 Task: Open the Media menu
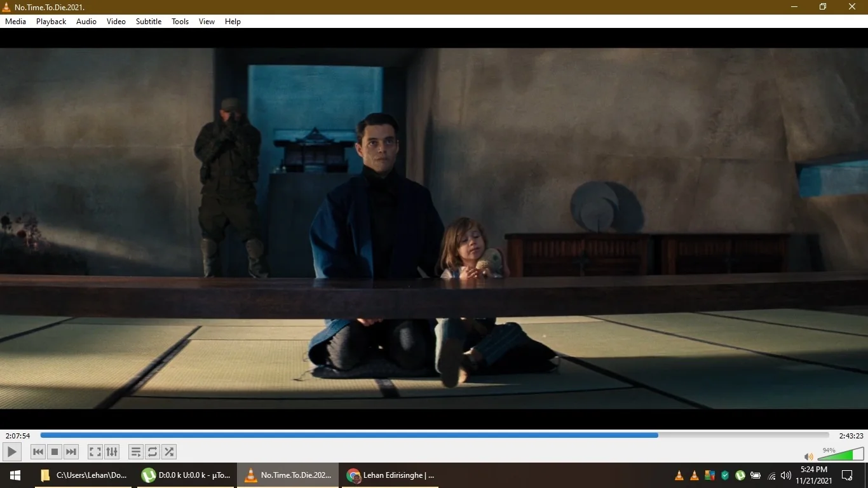[x=15, y=22]
